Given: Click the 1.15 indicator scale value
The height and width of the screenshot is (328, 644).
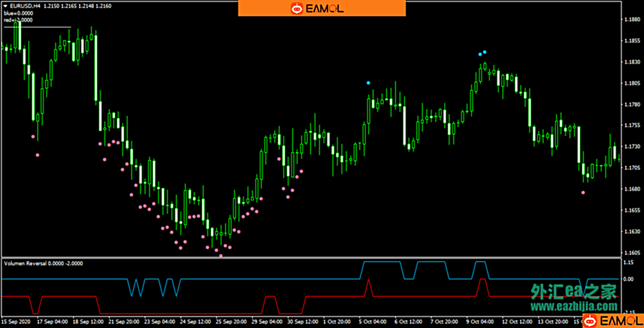Looking at the screenshot, I should pyautogui.click(x=627, y=262).
